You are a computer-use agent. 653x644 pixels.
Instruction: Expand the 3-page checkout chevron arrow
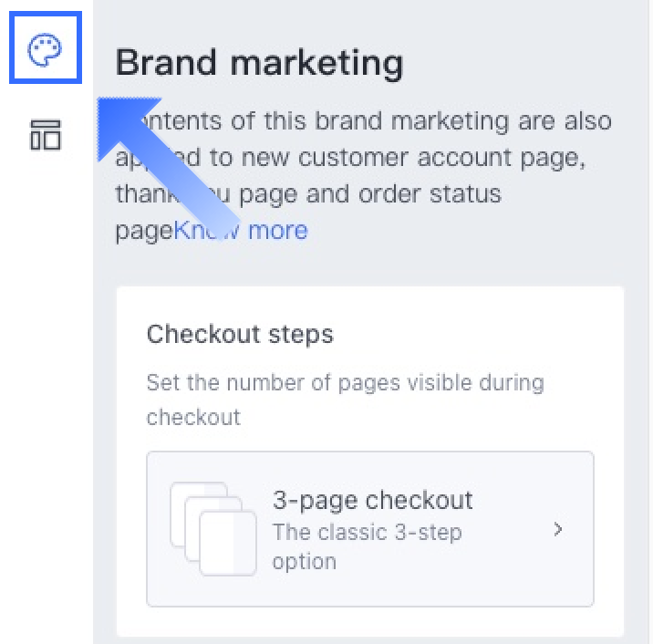(557, 529)
